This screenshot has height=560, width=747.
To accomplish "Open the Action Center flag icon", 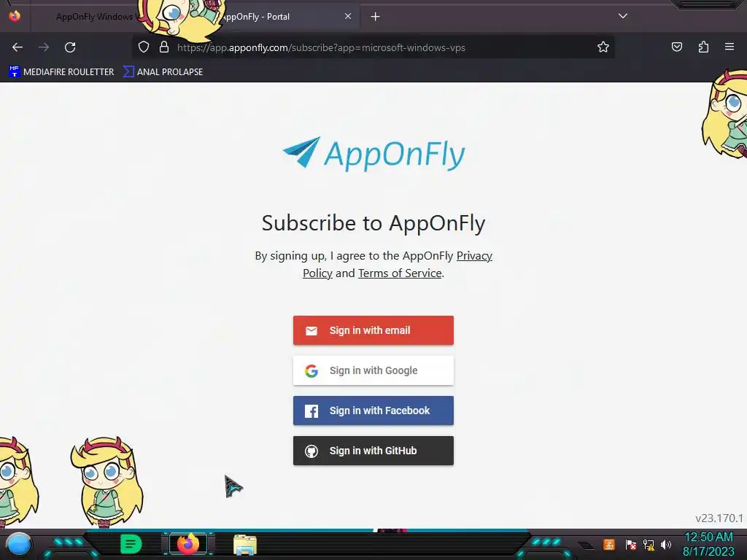I will click(x=631, y=545).
